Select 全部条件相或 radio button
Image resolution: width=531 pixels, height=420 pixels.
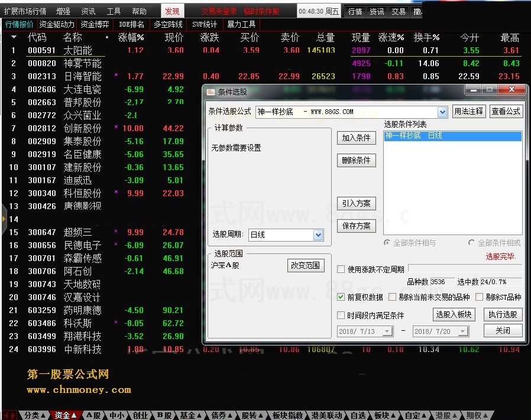tap(471, 243)
